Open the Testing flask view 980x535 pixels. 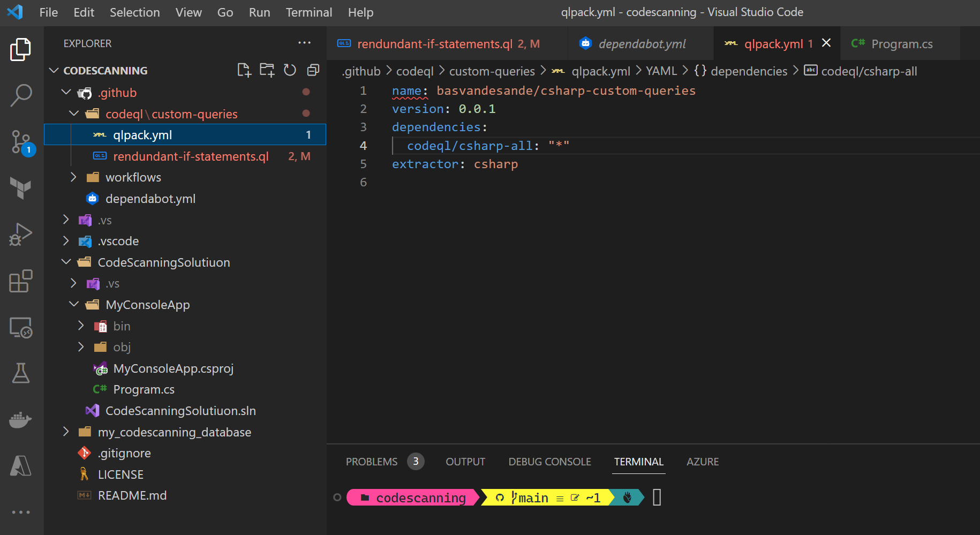click(21, 373)
